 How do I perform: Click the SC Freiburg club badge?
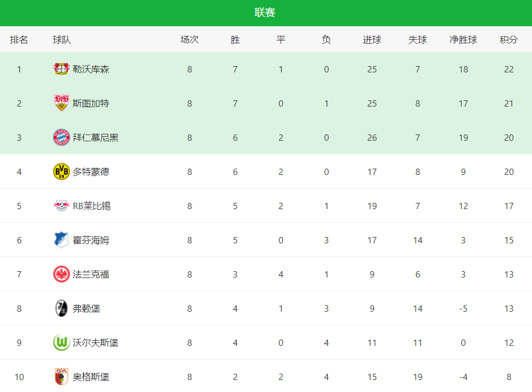[62, 308]
